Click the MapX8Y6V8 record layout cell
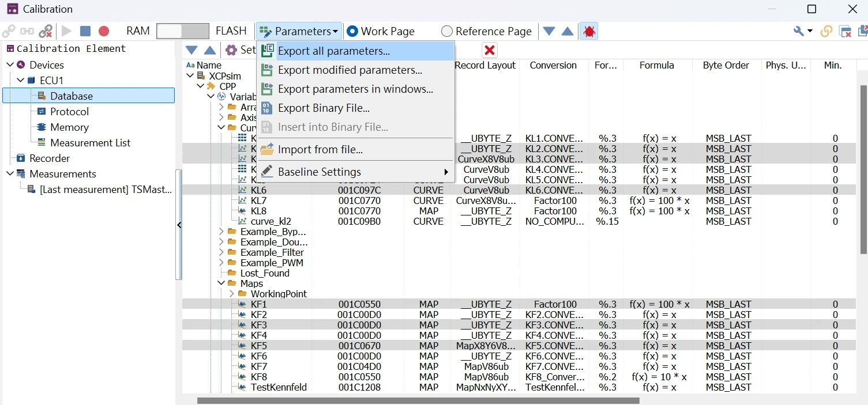 pos(486,346)
